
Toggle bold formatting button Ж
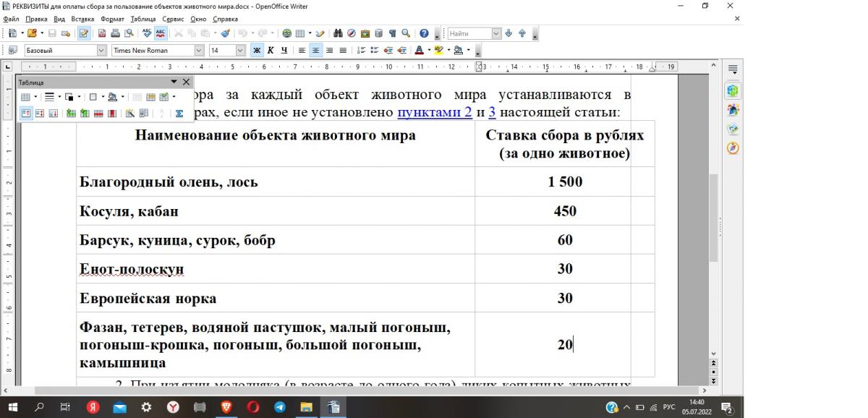tap(257, 51)
